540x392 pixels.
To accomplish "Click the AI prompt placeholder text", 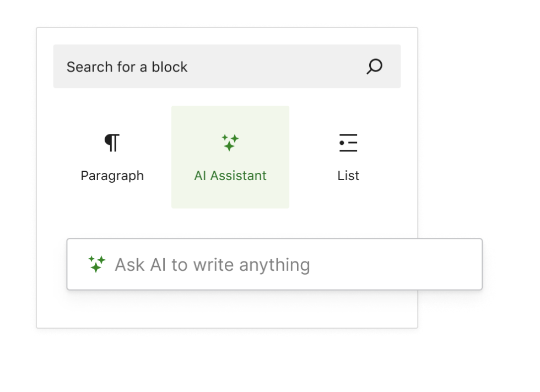I will [x=212, y=264].
